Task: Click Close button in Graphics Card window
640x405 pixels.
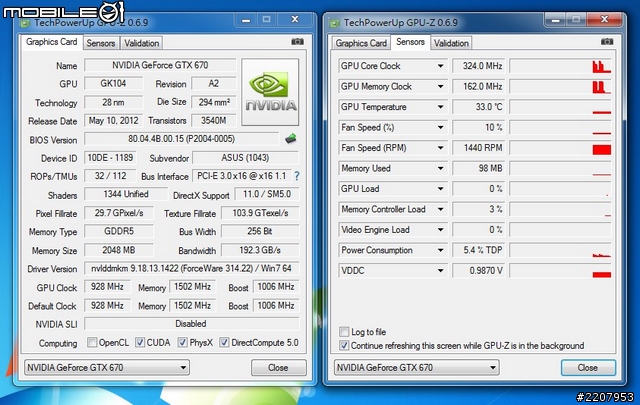Action: [278, 367]
